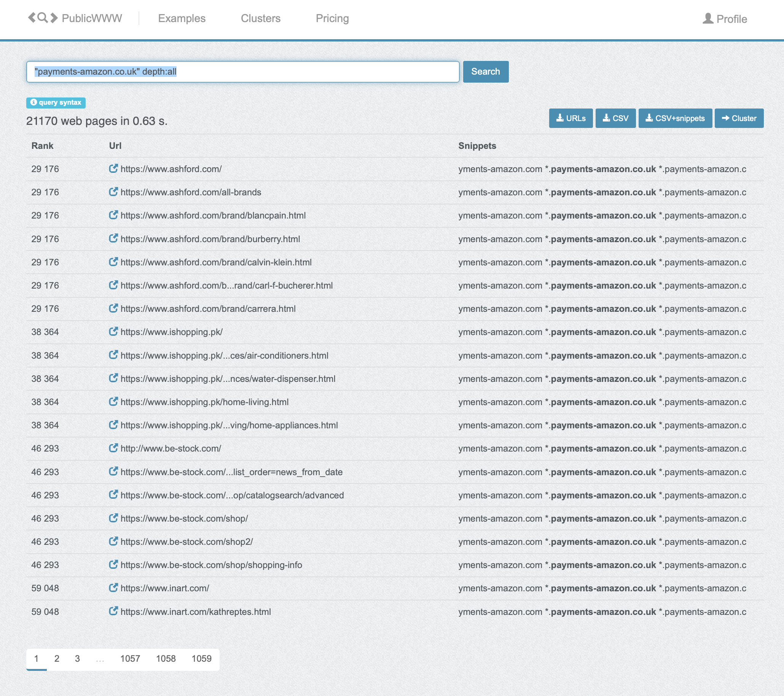Download results as CSV

[615, 118]
